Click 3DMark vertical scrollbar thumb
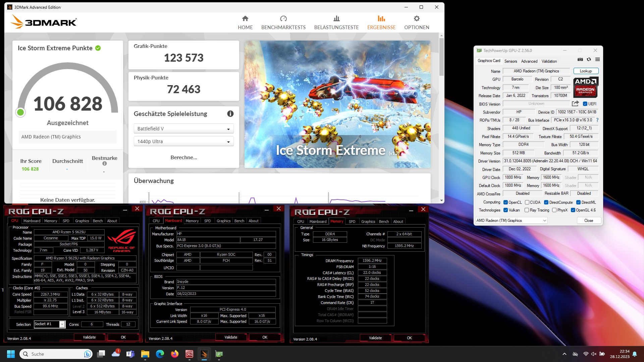This screenshot has width=644, height=362. point(441,57)
